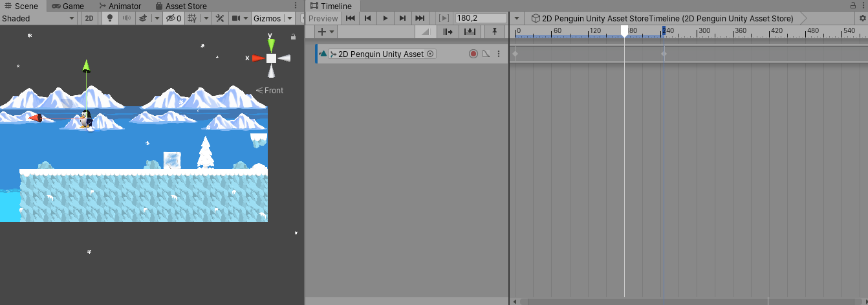Switch to the Game tab

[x=68, y=6]
